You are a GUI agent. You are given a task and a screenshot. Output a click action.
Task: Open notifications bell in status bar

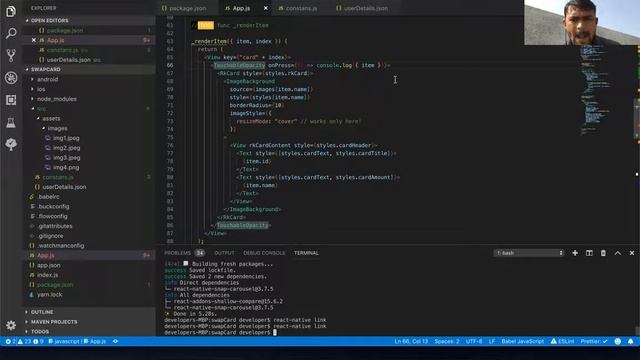[630, 341]
